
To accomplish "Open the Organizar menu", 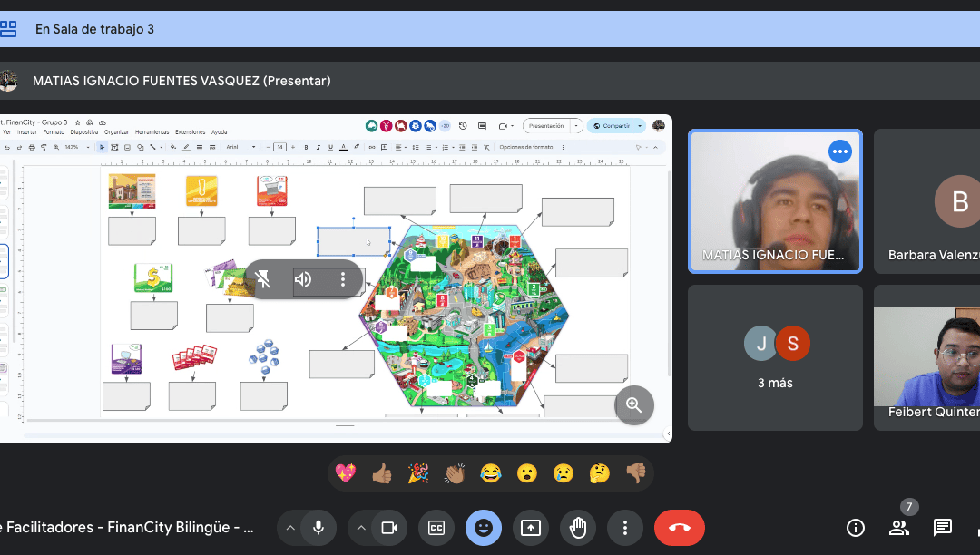I will (x=116, y=132).
